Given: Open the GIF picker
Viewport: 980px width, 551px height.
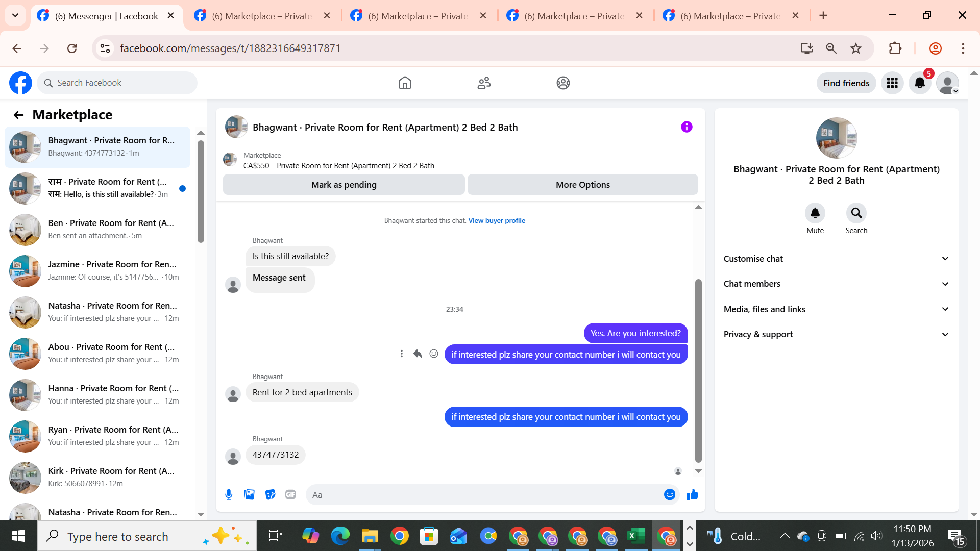Looking at the screenshot, I should (290, 494).
